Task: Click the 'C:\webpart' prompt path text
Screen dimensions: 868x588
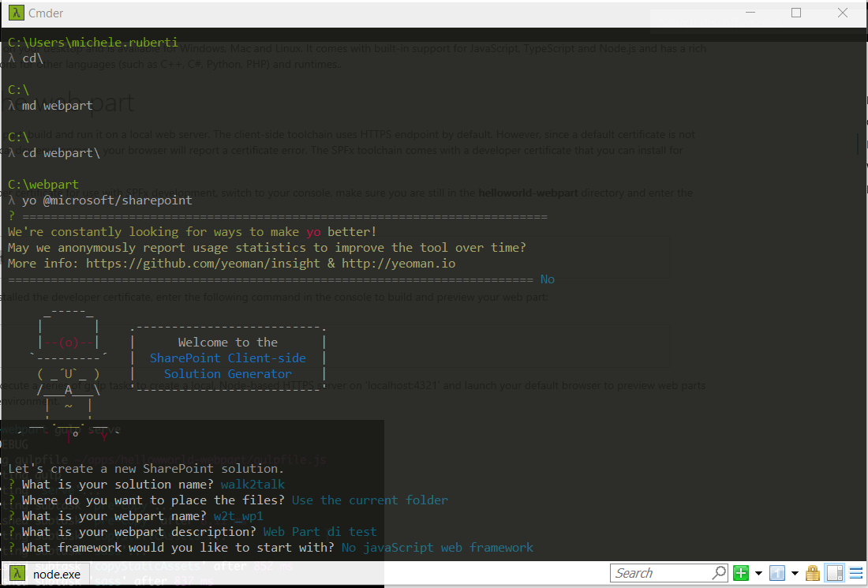Action: [43, 185]
